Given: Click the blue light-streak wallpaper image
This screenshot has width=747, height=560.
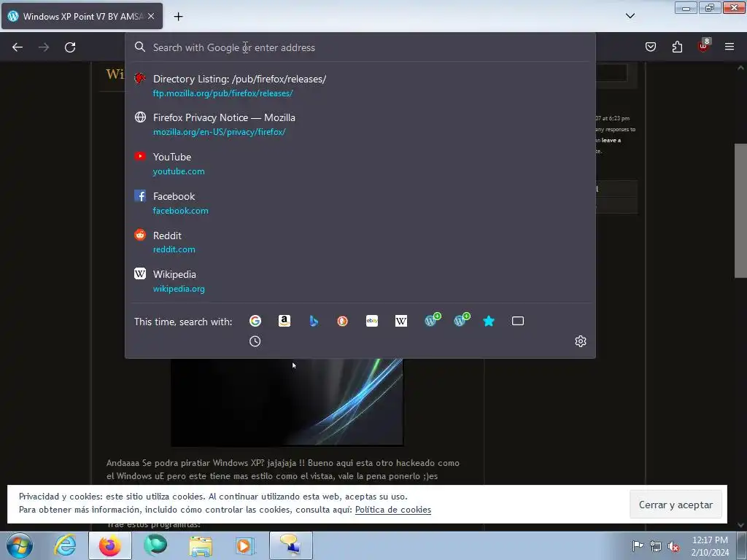Looking at the screenshot, I should [287, 402].
